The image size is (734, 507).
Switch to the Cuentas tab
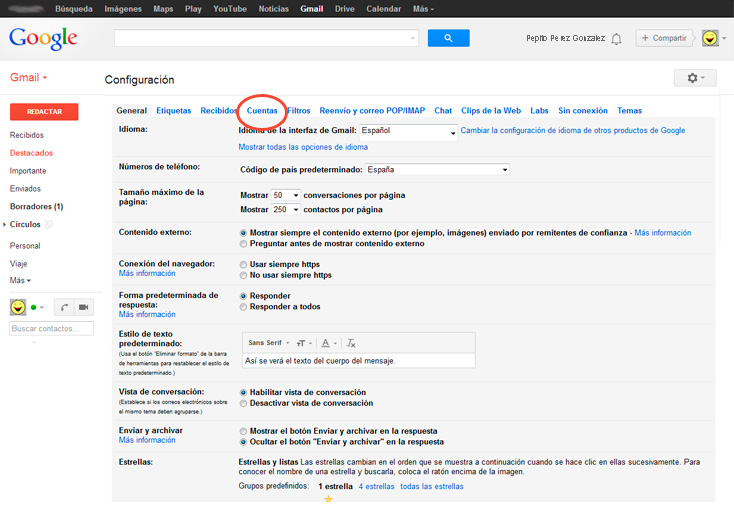(262, 110)
